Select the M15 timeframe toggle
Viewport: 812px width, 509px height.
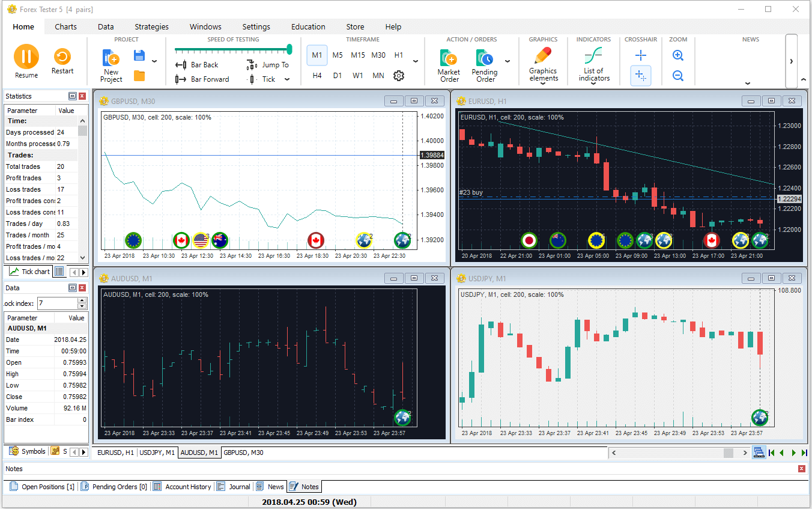[x=358, y=55]
